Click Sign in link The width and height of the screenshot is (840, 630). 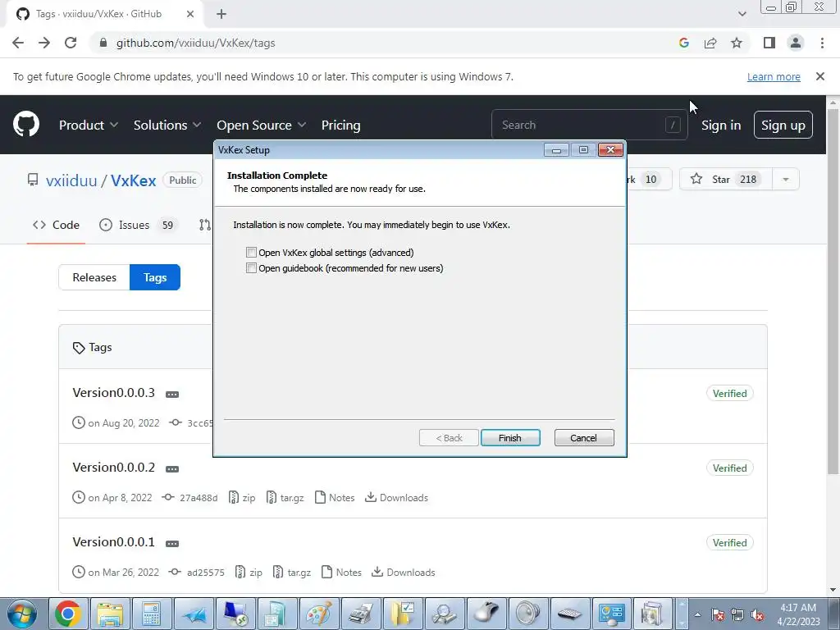pos(721,125)
